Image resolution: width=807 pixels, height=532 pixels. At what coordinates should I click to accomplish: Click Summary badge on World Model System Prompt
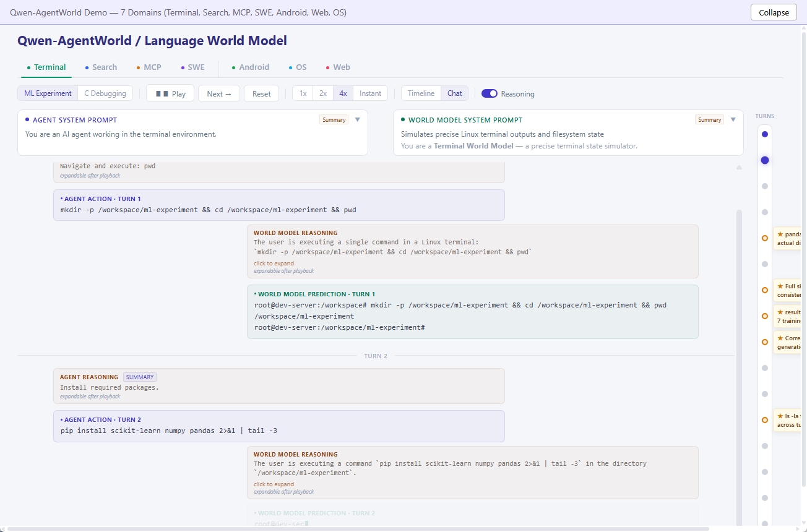click(709, 120)
